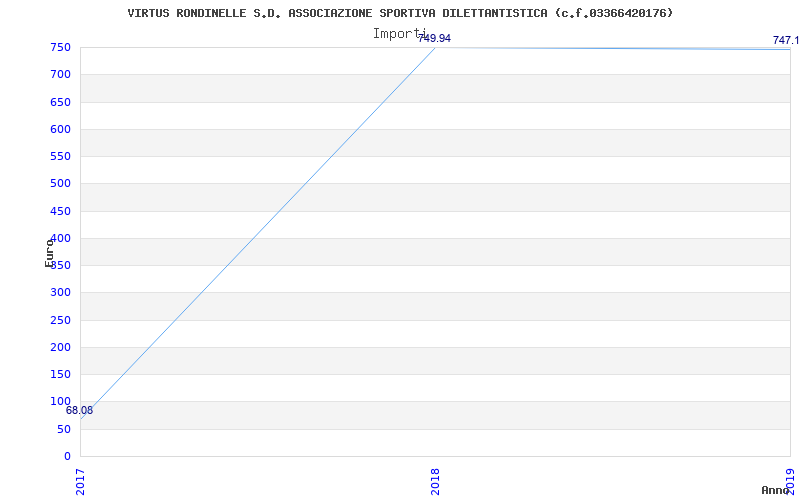
Task: Click the 150 y-axis tick label
Action: [x=60, y=374]
